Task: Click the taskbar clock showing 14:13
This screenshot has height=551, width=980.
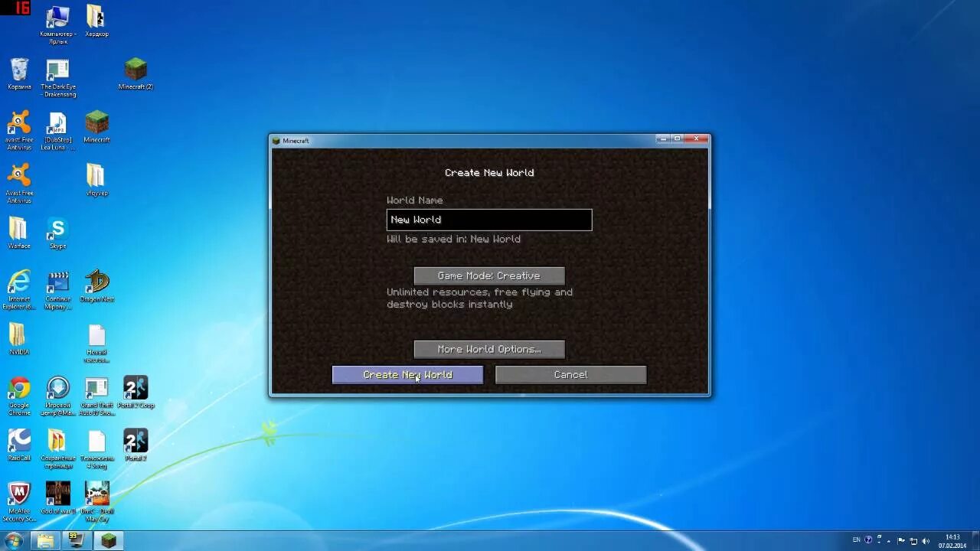Action: pyautogui.click(x=952, y=541)
